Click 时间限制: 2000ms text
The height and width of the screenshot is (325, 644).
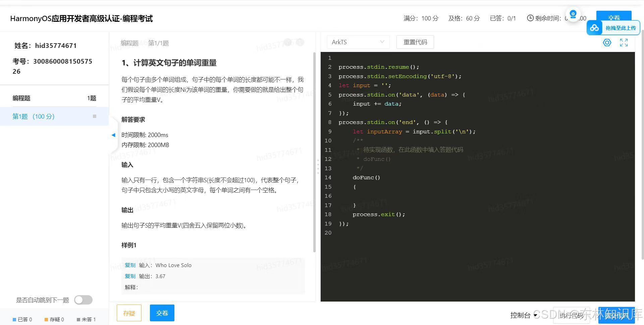point(145,135)
